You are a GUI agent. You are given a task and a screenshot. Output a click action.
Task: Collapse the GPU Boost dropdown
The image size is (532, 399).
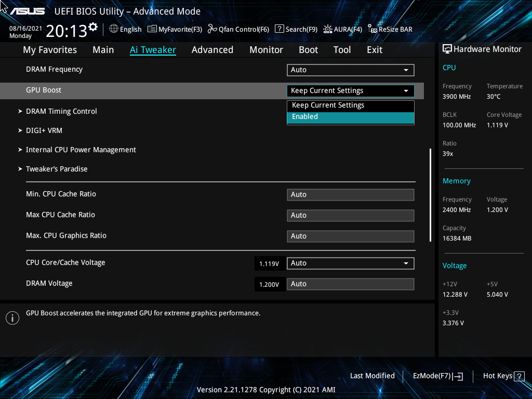point(351,90)
